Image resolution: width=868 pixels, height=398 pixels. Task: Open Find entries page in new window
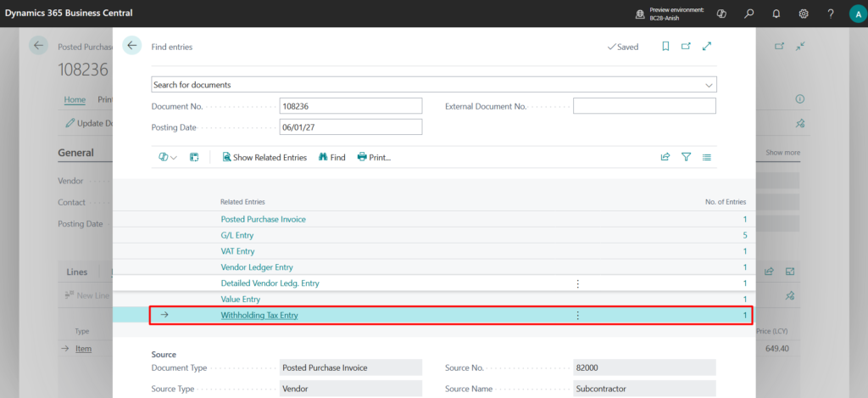(x=686, y=47)
